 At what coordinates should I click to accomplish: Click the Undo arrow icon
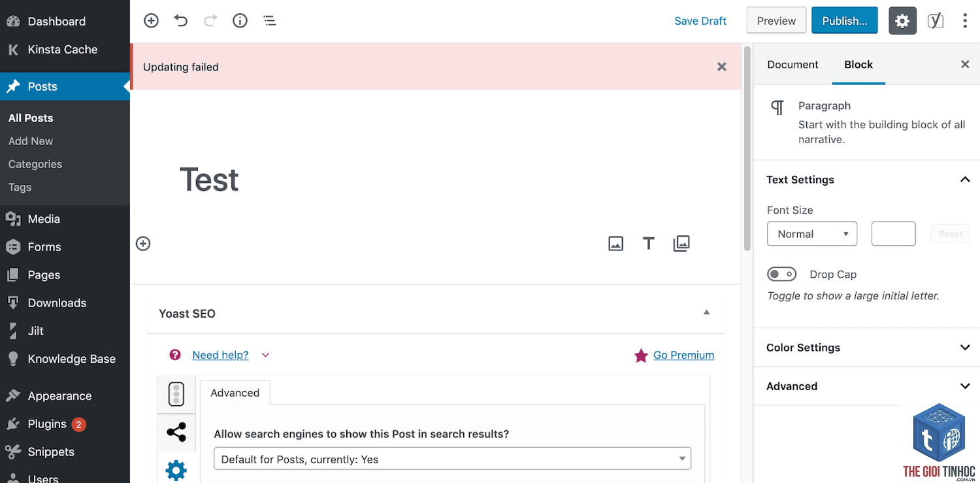tap(181, 21)
